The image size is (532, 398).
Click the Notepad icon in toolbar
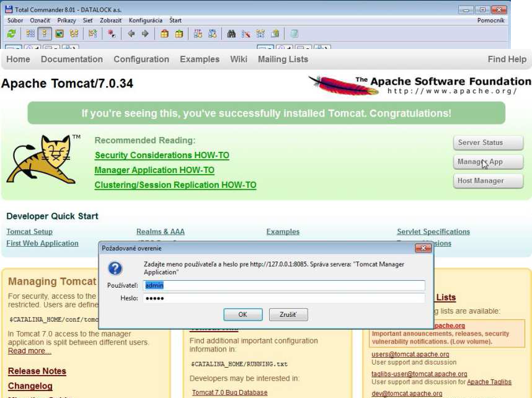(x=295, y=34)
